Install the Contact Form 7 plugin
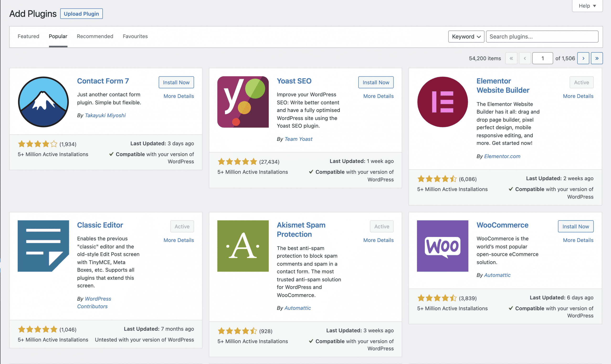This screenshot has height=364, width=611. click(x=176, y=82)
